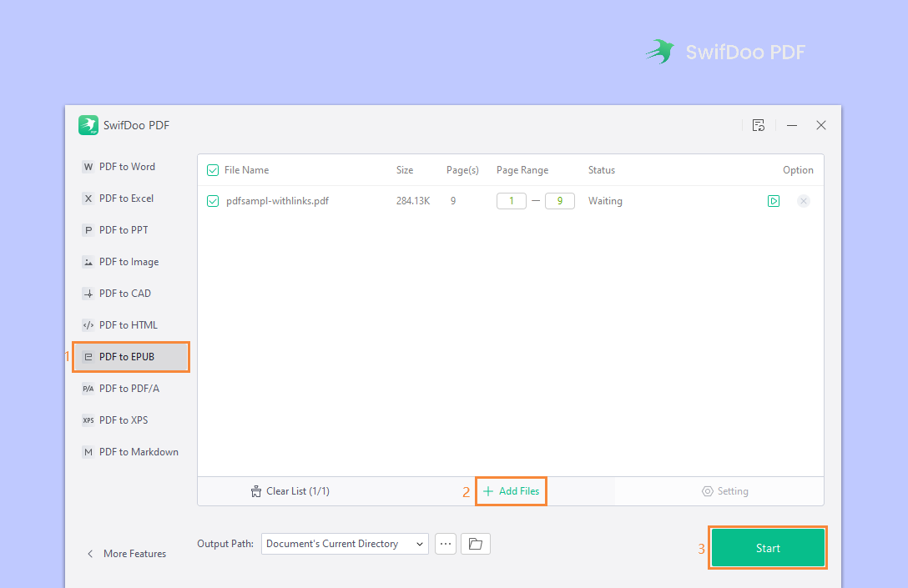Viewport: 908px width, 588px height.
Task: Click the green Start button
Action: pyautogui.click(x=768, y=547)
